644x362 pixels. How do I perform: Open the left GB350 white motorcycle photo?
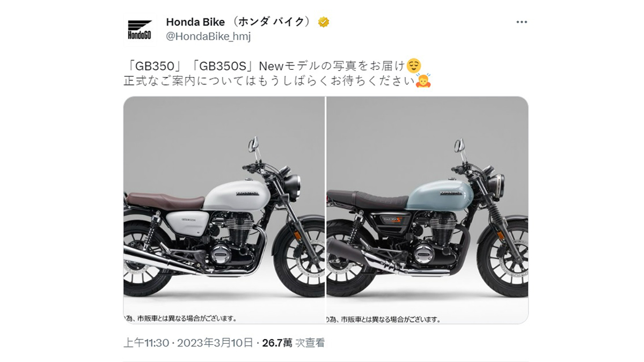click(x=224, y=210)
